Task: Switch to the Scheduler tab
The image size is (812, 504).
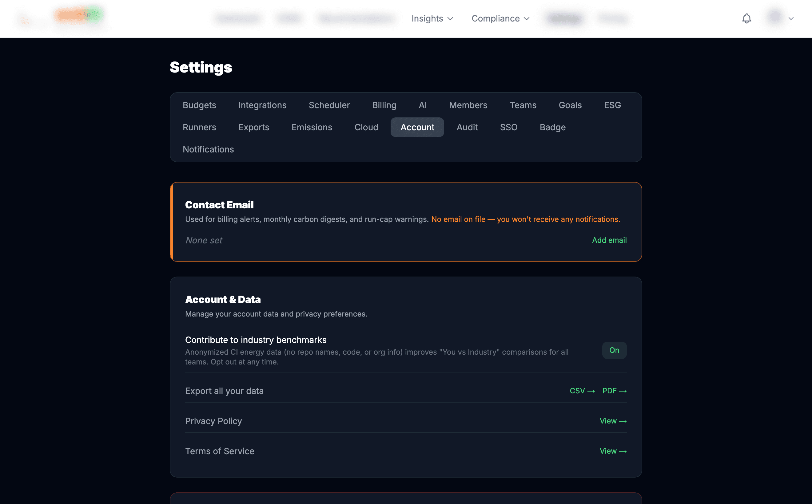Action: 329,105
